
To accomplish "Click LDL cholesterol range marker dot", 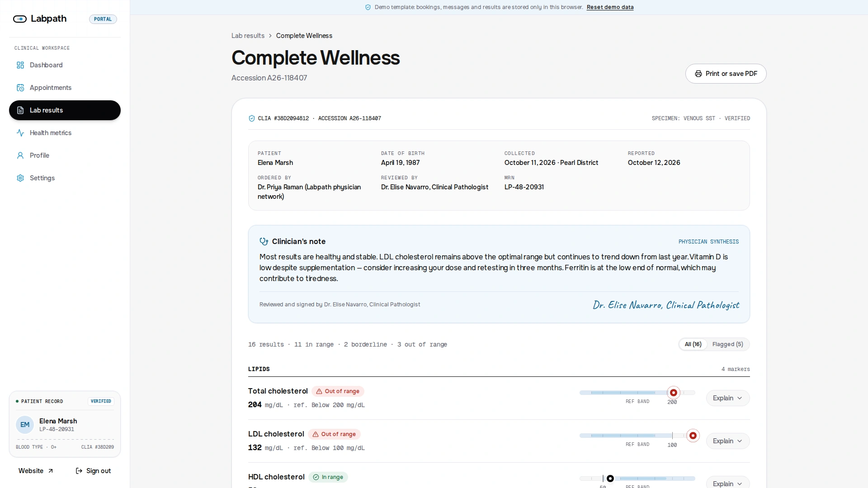I will [x=693, y=436].
